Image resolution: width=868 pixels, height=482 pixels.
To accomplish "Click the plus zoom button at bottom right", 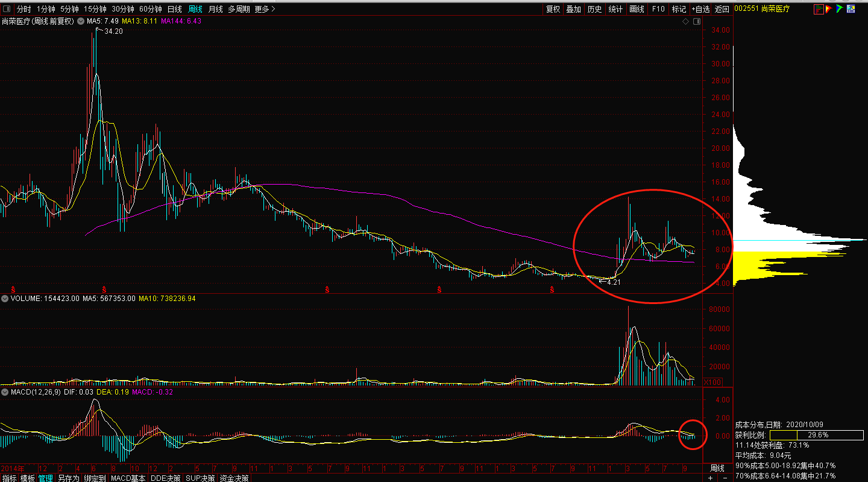I will point(711,478).
